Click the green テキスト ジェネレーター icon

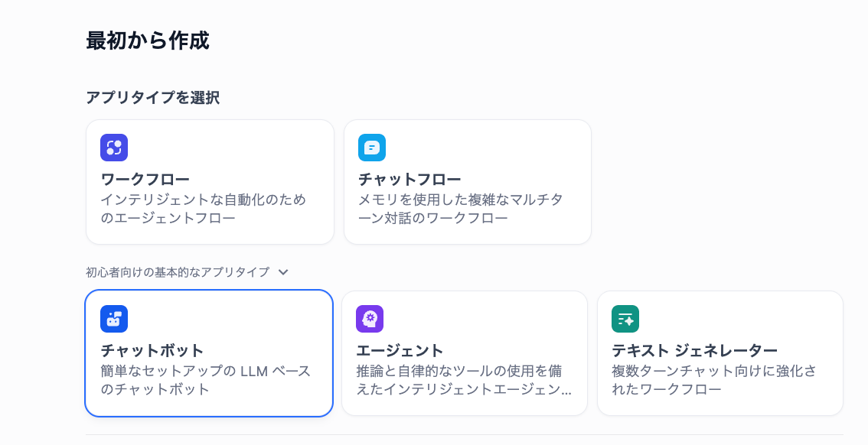tap(625, 319)
